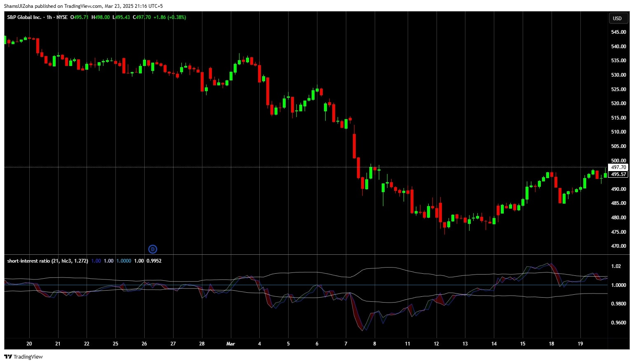This screenshot has height=364, width=634.
Task: Open the USD currency selector
Action: point(618,18)
